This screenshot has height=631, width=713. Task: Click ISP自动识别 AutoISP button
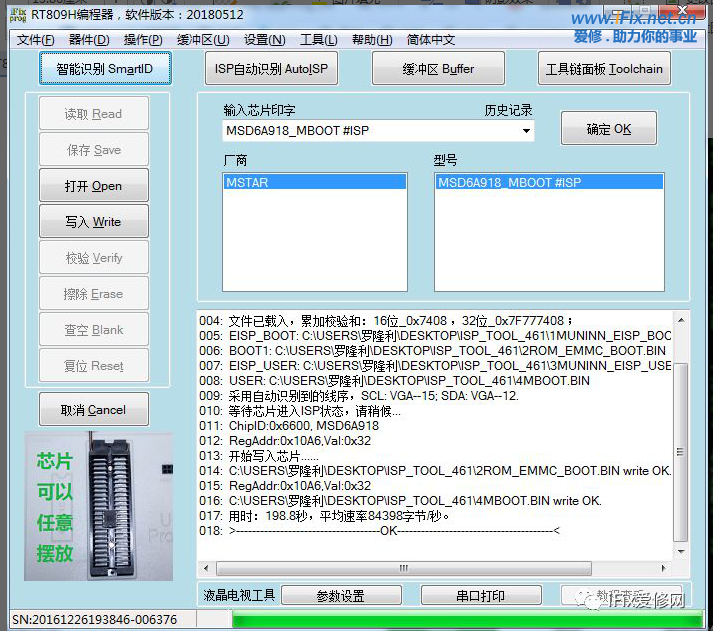(x=271, y=69)
